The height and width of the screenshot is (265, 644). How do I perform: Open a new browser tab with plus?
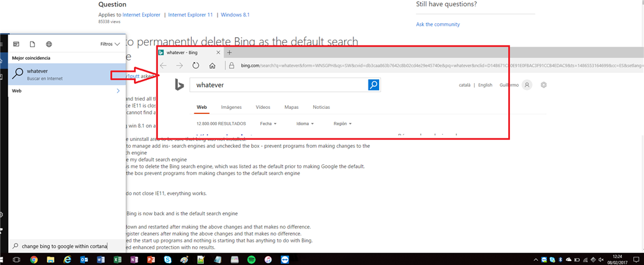230,53
